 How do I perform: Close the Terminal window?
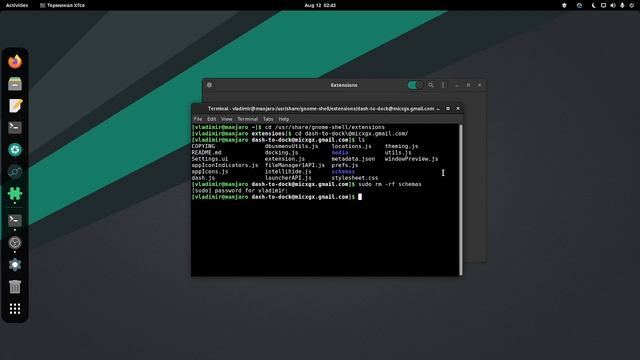pyautogui.click(x=458, y=109)
